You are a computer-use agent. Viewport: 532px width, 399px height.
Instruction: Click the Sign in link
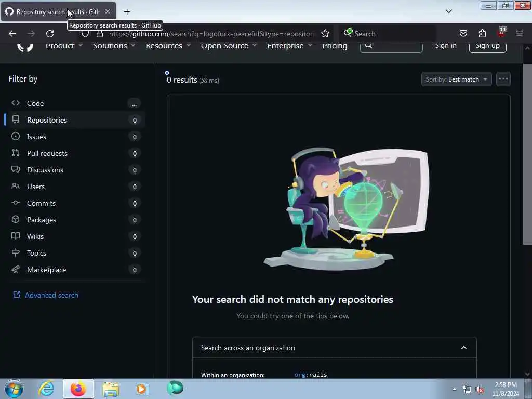coord(446,46)
